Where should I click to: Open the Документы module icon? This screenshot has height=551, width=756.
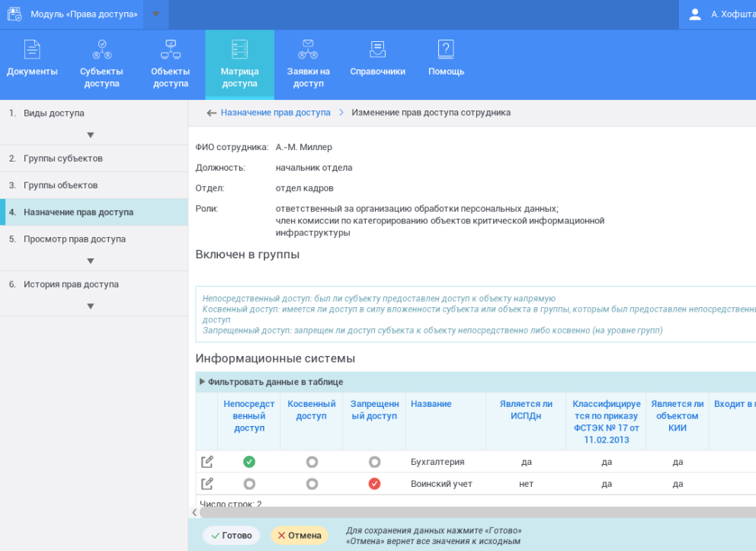[31, 63]
